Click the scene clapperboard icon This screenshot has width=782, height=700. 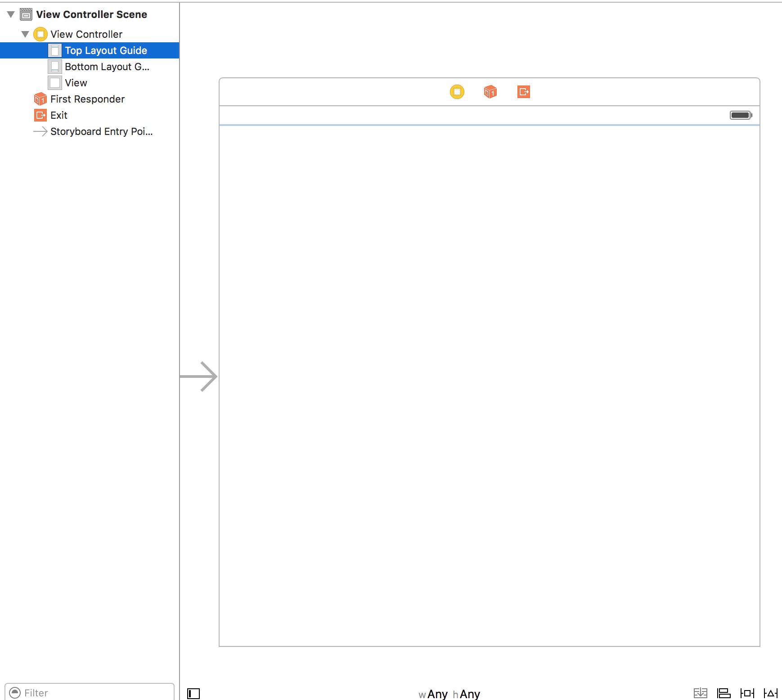click(26, 14)
